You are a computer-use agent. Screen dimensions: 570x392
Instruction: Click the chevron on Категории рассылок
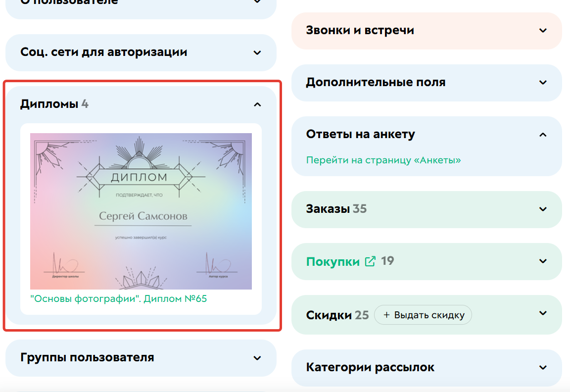[x=543, y=368]
